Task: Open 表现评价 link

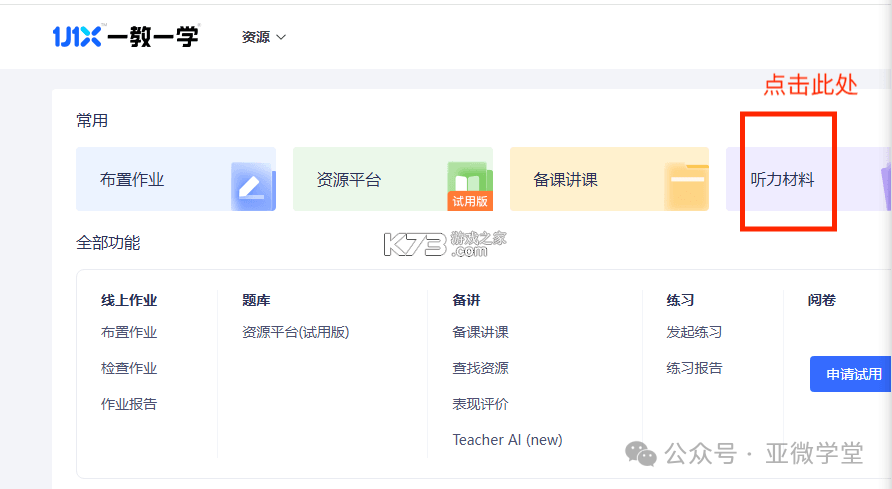Action: 480,404
